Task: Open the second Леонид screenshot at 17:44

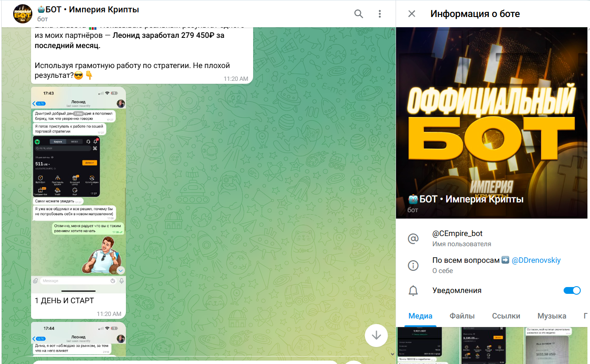Action: [78, 339]
